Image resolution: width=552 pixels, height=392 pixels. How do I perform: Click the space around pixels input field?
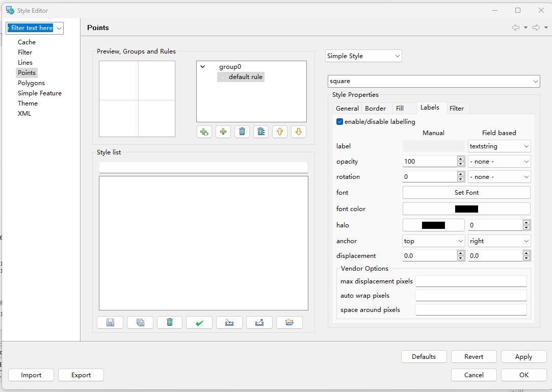pyautogui.click(x=471, y=310)
